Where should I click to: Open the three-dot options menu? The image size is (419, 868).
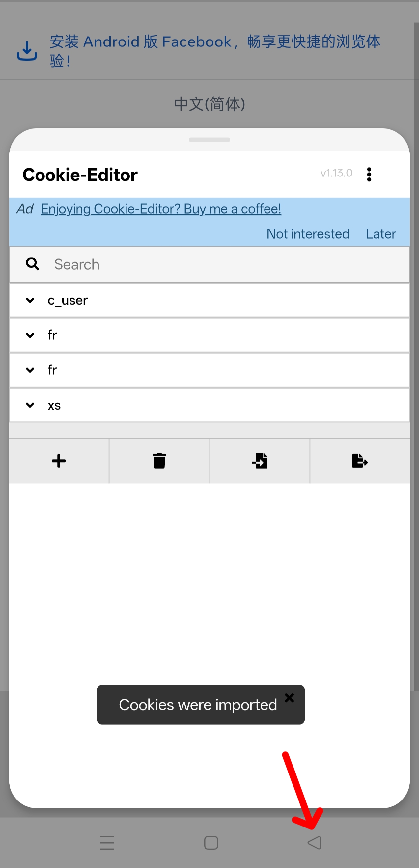coord(369,175)
